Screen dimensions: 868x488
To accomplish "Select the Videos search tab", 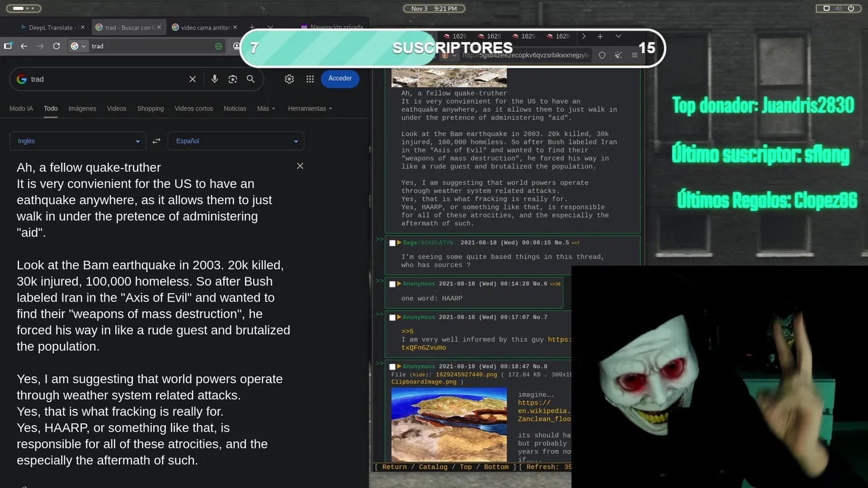I will tap(117, 108).
